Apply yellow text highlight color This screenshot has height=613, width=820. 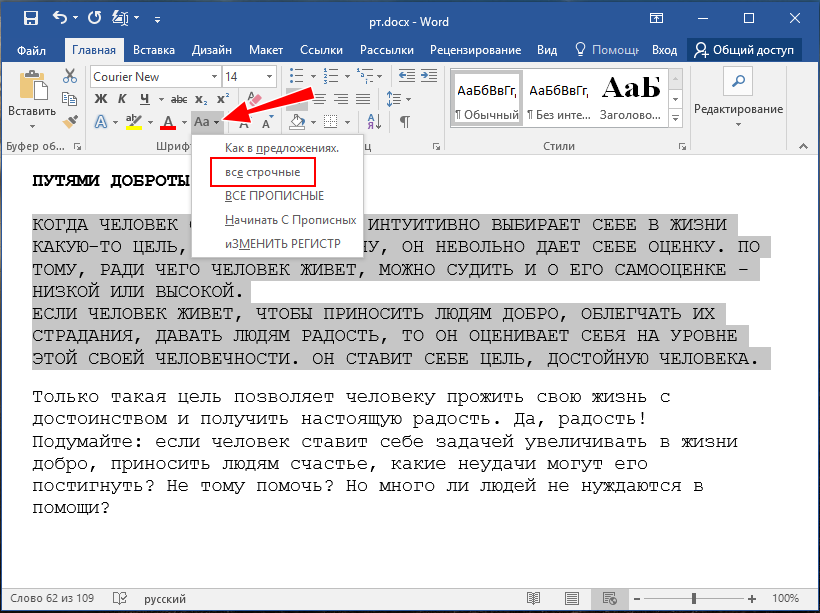(x=134, y=122)
